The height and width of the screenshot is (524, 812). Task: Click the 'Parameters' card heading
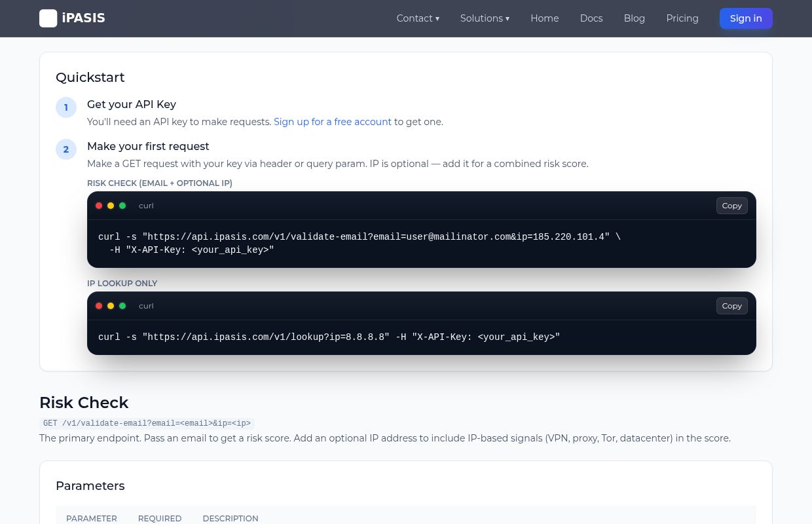pos(90,486)
